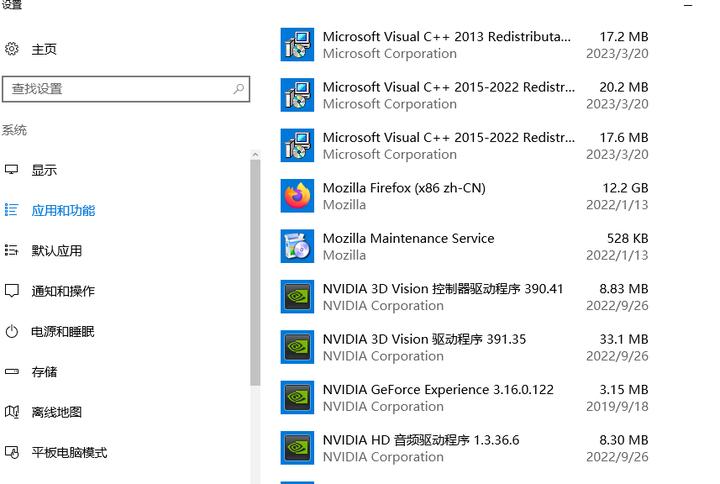Select 应用和功能 in sidebar

click(63, 210)
